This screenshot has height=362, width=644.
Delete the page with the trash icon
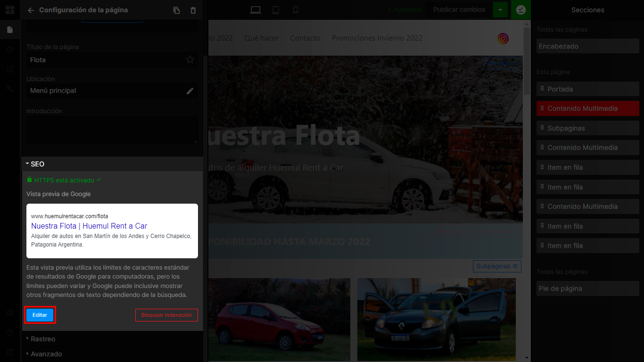click(193, 10)
